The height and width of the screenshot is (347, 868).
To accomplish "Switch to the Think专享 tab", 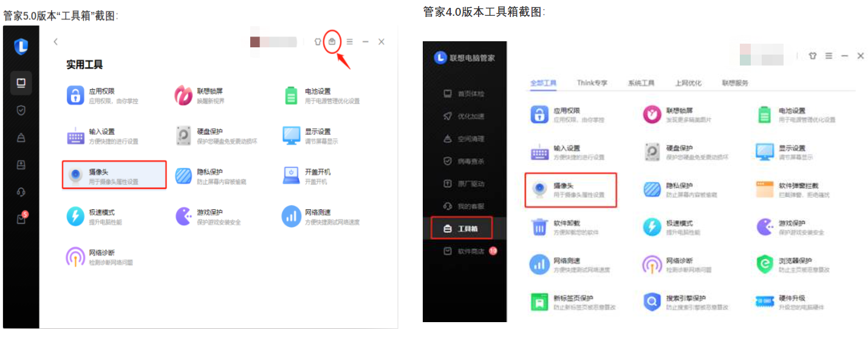I will (x=592, y=83).
